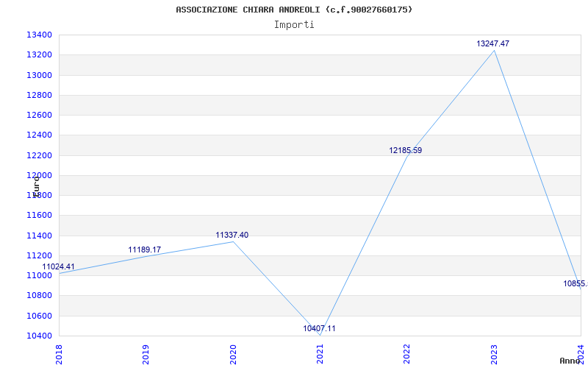Click the x-axis year label 2018
588x368 pixels.
click(59, 354)
